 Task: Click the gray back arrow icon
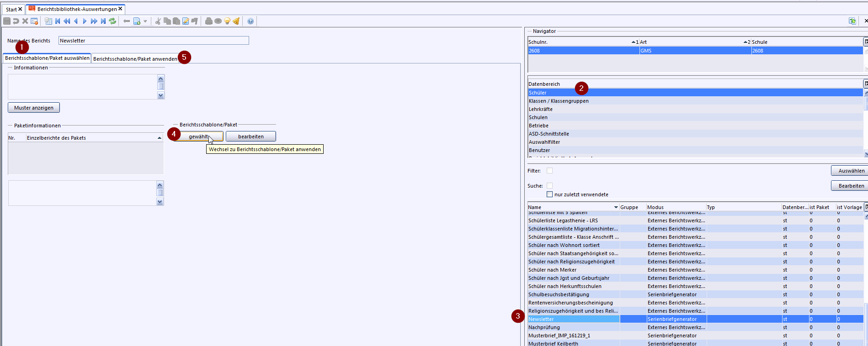127,21
